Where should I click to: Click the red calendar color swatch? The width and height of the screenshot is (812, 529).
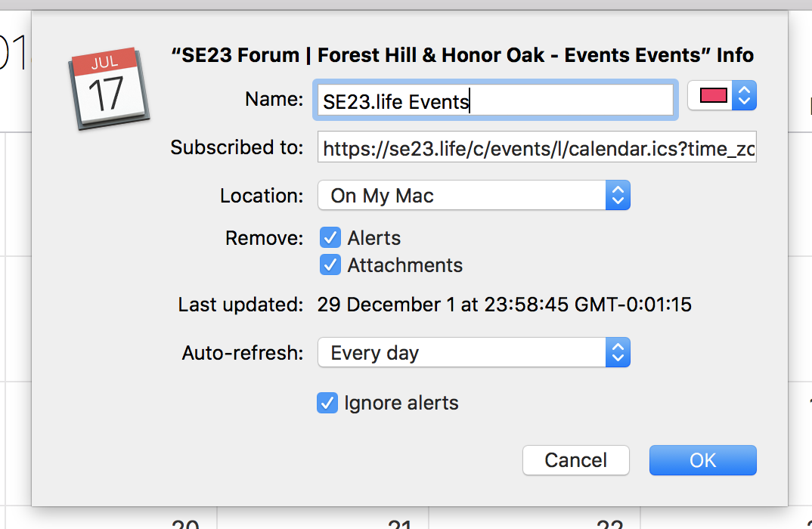click(714, 95)
